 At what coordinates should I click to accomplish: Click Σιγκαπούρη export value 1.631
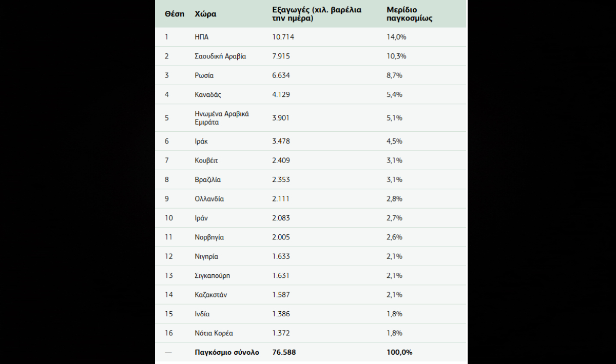click(x=281, y=275)
